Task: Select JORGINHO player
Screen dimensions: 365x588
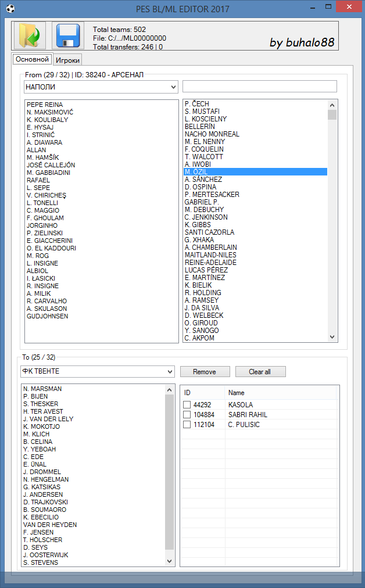Action: [x=42, y=225]
